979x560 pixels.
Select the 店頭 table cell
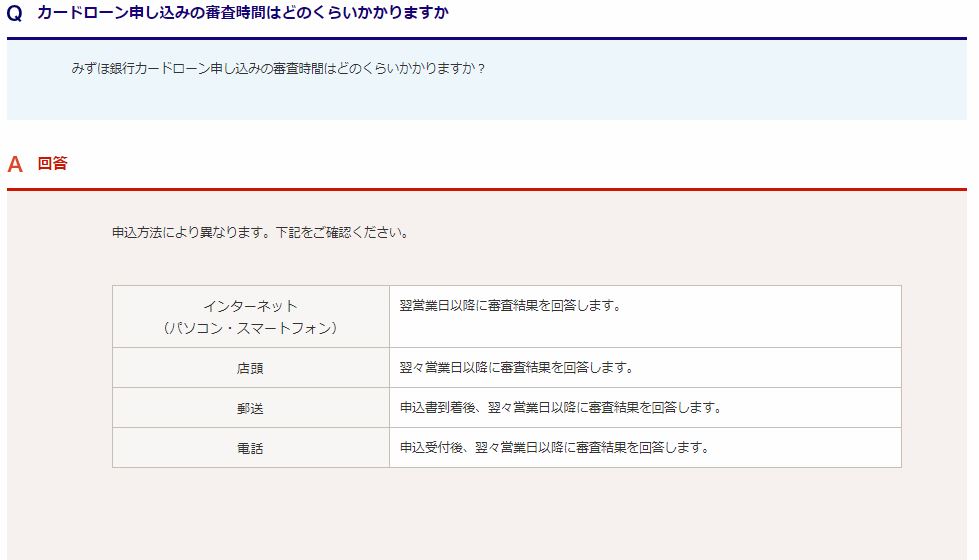click(x=250, y=368)
